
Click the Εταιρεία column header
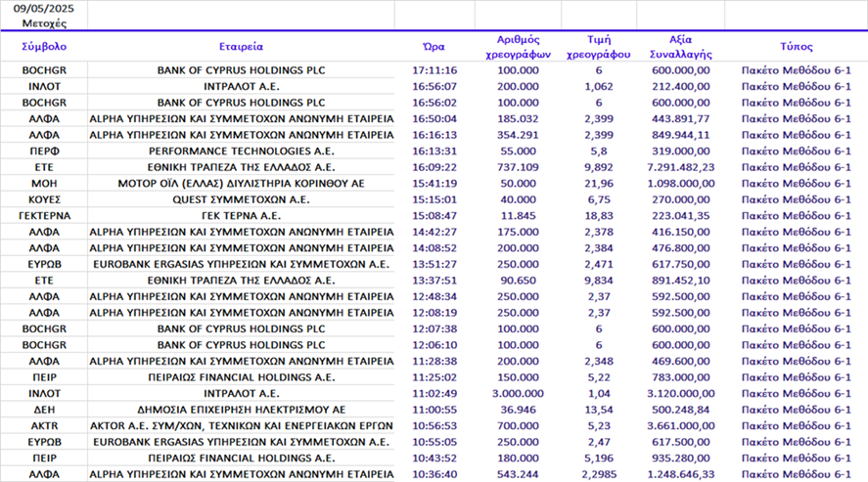(x=241, y=46)
